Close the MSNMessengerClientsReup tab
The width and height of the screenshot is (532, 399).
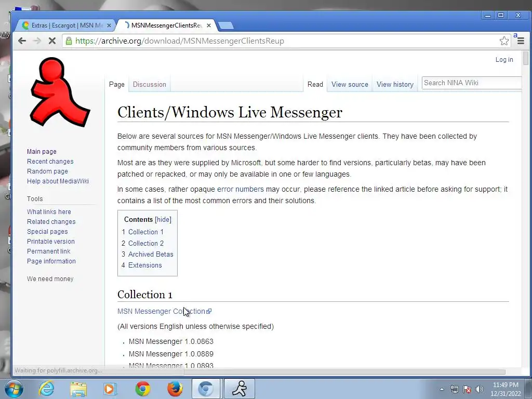(209, 25)
